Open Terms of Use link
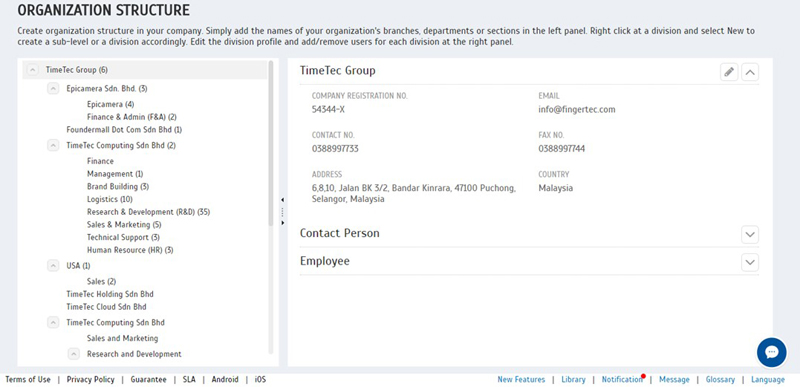 coord(28,379)
